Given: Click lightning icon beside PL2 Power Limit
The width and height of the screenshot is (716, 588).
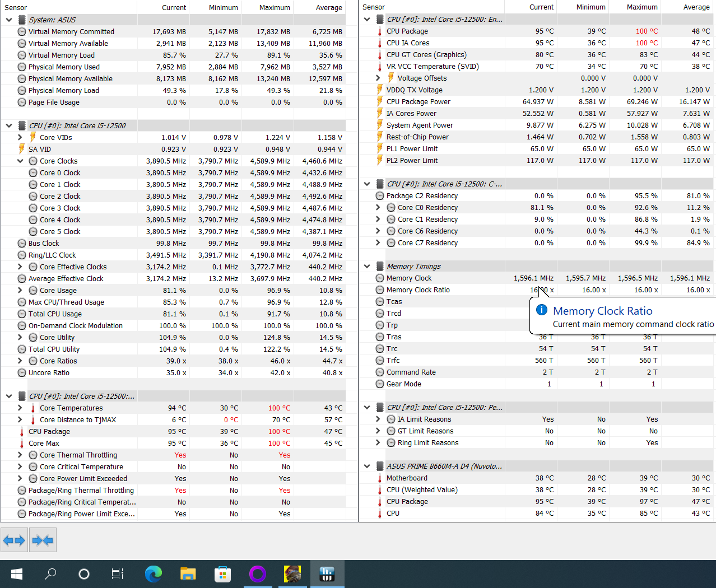Looking at the screenshot, I should coord(380,160).
